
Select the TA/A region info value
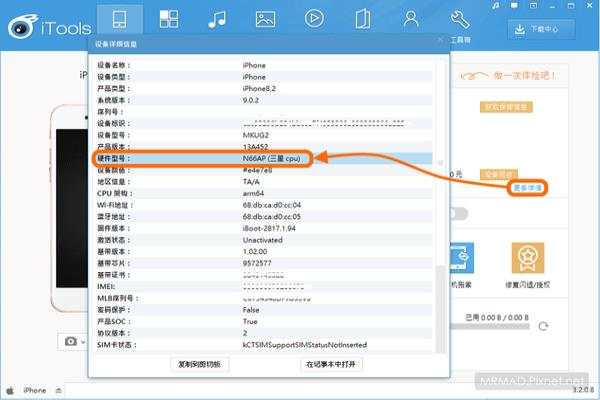(x=251, y=182)
